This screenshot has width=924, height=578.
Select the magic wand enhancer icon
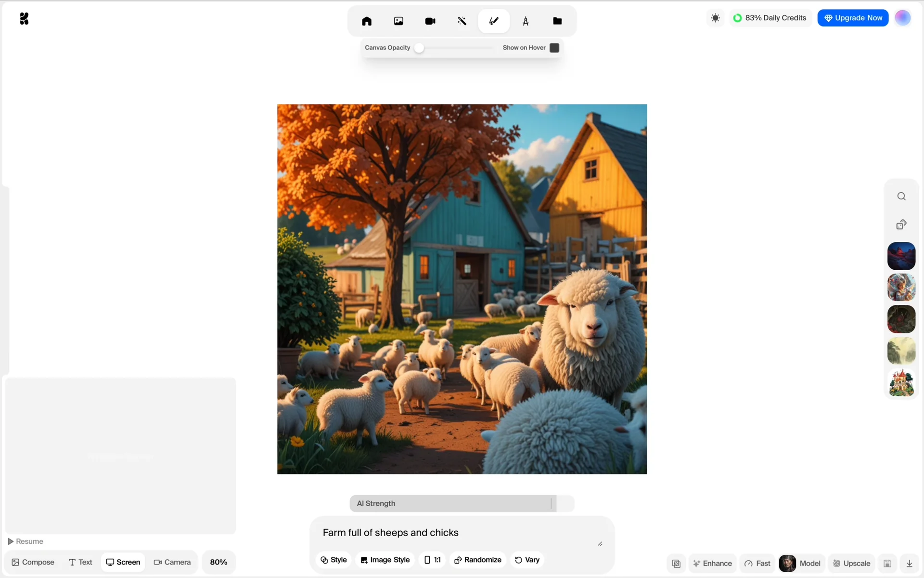(462, 21)
